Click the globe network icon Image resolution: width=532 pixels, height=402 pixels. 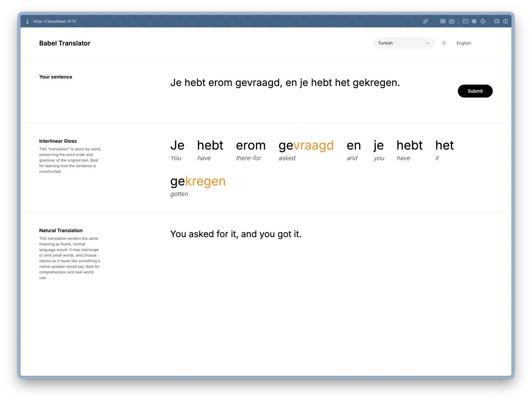coord(474,21)
